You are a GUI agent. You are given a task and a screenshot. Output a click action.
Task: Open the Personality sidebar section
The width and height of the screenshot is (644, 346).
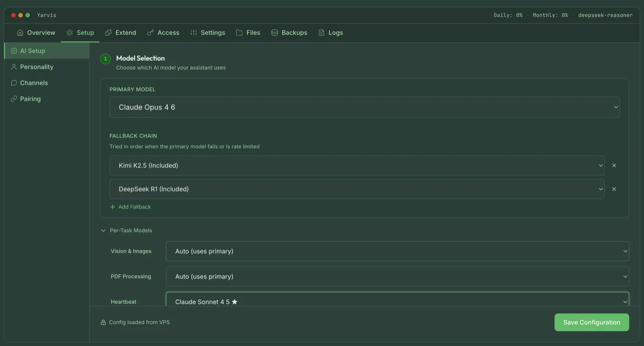tap(36, 67)
